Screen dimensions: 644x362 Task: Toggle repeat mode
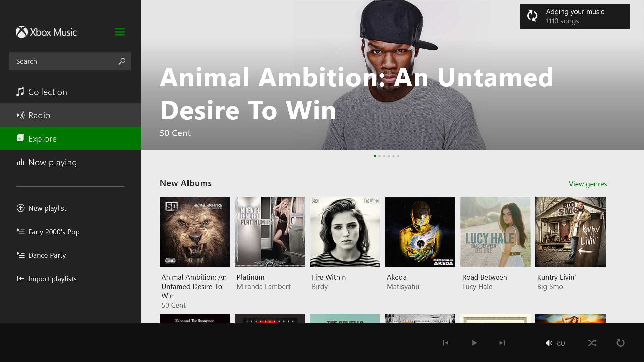[621, 343]
